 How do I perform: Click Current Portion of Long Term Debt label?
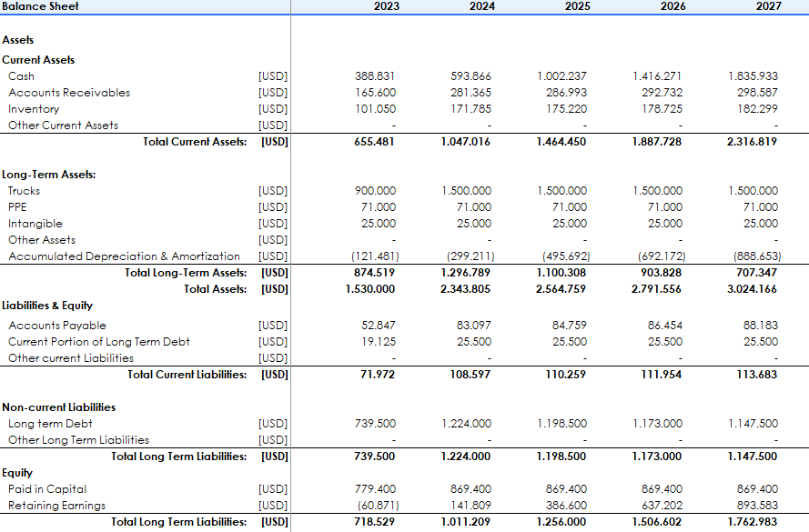99,342
